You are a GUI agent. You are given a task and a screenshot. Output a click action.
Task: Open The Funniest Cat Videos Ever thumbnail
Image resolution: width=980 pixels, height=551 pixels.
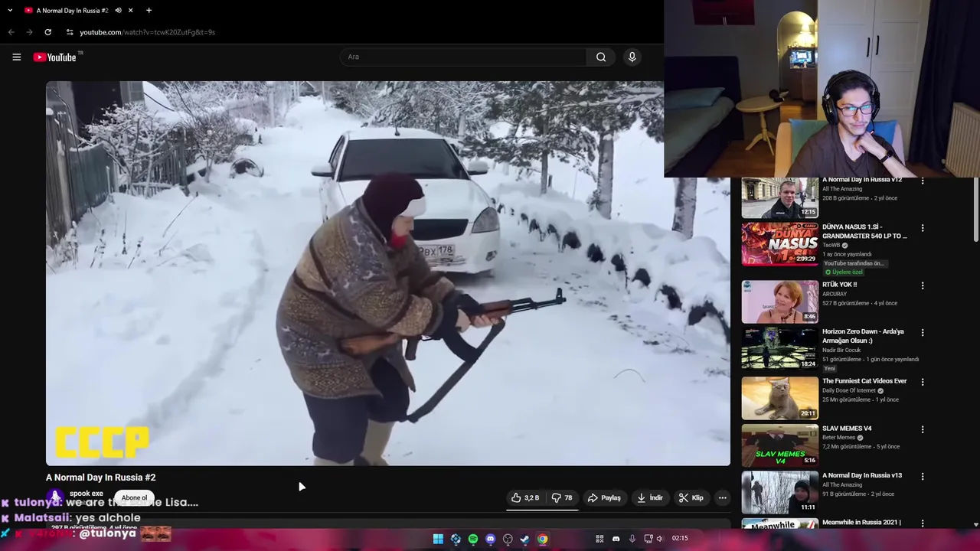pyautogui.click(x=779, y=398)
